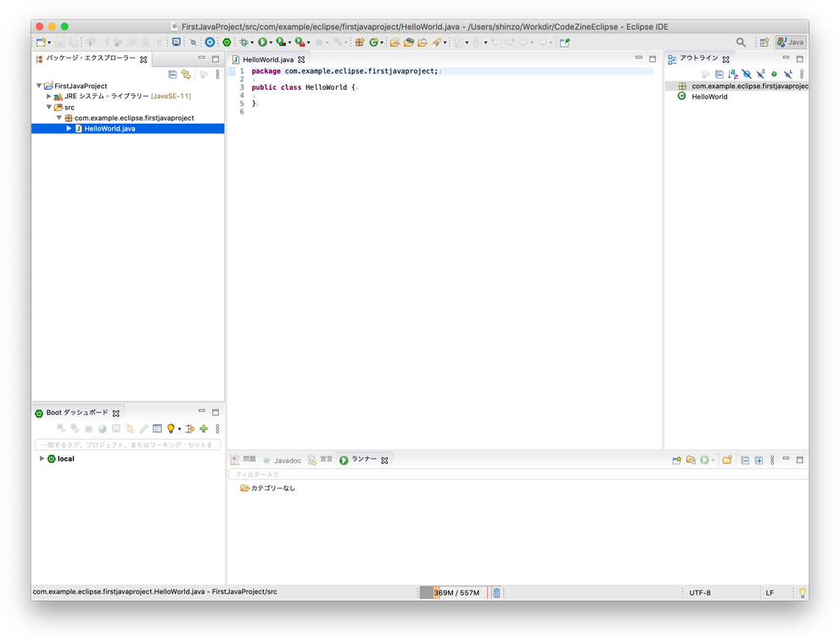Run garbage collector trash icon
The image size is (840, 643).
point(496,593)
